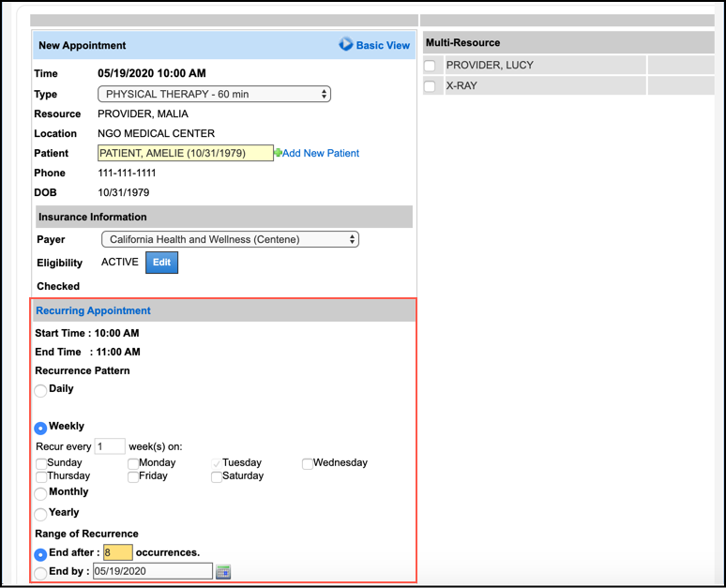Switch to Basic View

(383, 45)
